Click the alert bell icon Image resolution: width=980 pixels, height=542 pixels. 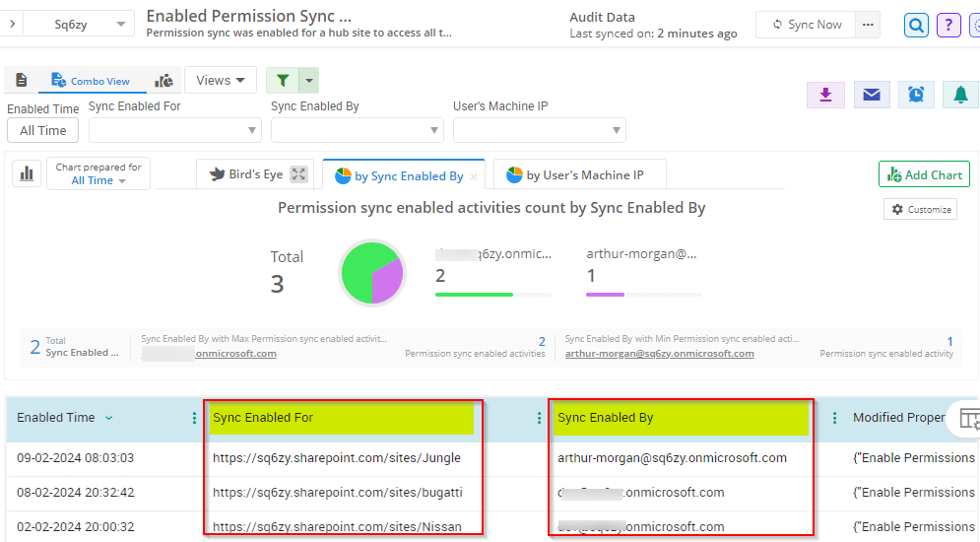click(960, 95)
